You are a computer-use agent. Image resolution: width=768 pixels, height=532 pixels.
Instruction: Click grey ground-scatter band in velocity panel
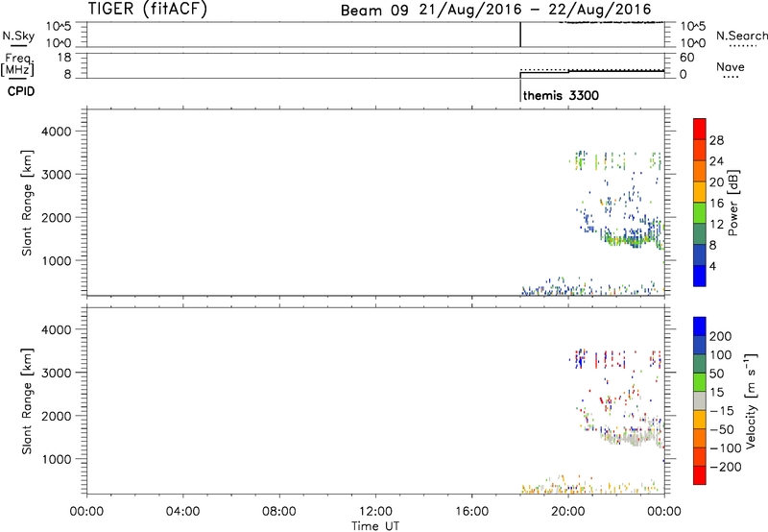click(x=632, y=436)
